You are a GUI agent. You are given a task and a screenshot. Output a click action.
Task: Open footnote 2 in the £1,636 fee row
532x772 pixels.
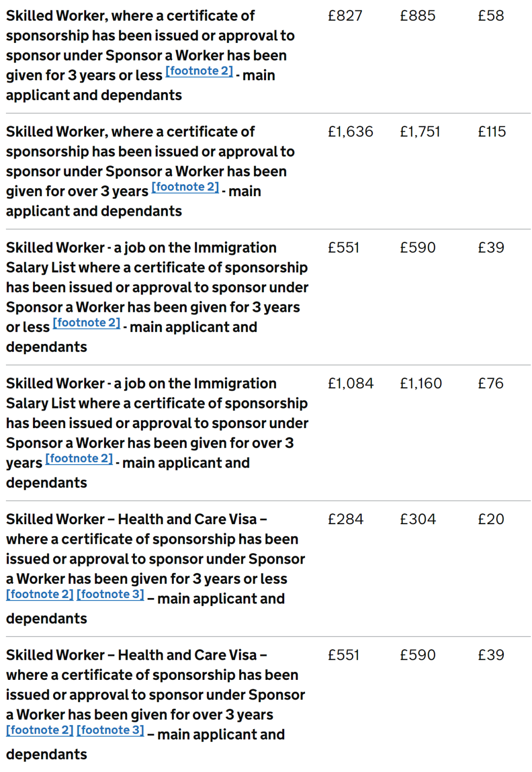(x=185, y=187)
